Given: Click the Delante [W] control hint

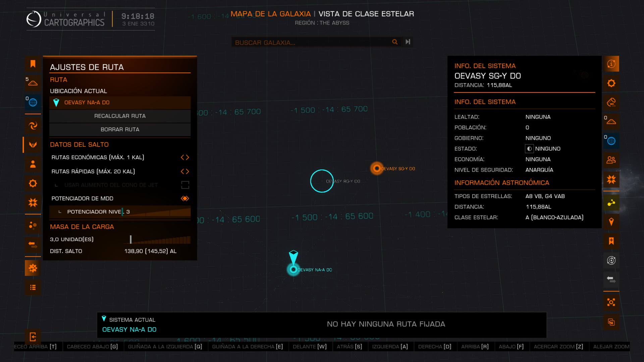Looking at the screenshot, I should pos(310,347).
